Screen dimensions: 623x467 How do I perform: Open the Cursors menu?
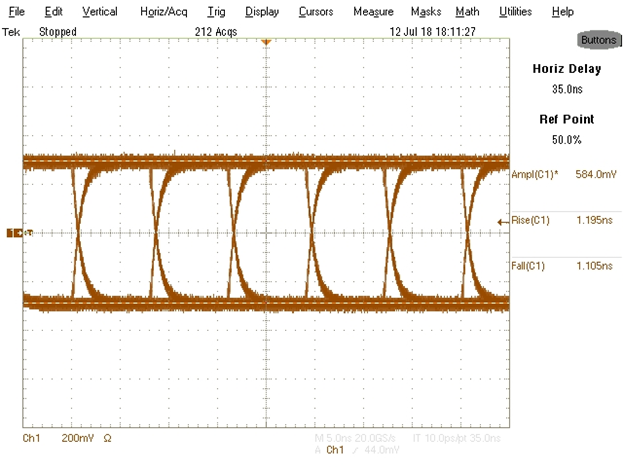click(316, 11)
